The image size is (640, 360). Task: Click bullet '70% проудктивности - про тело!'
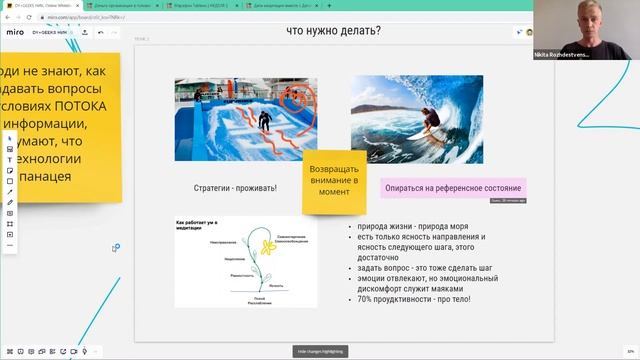pyautogui.click(x=414, y=299)
